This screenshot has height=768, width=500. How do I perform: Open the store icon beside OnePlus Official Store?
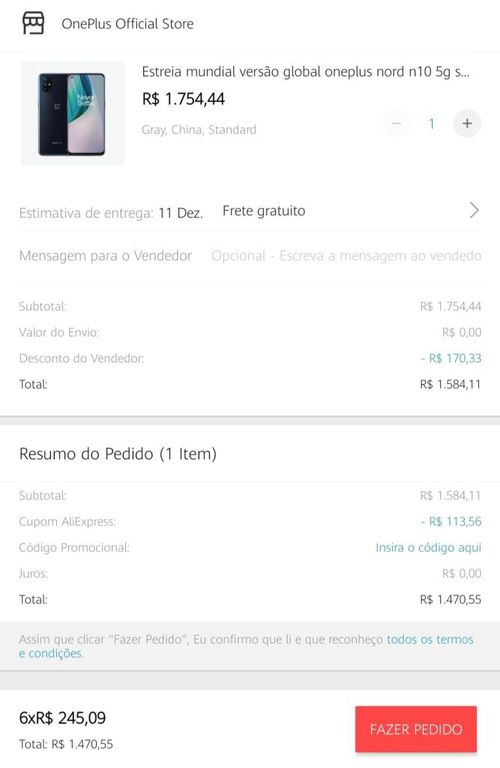(x=33, y=23)
